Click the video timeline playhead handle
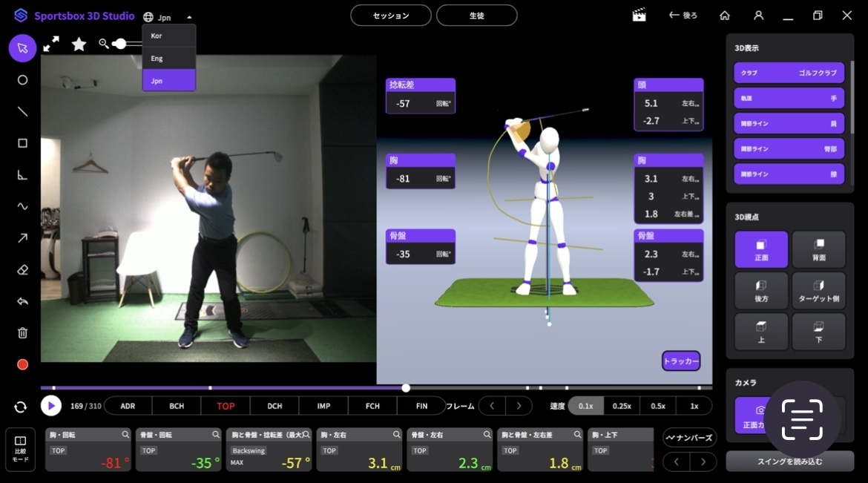Viewport: 868px width, 483px height. point(406,388)
